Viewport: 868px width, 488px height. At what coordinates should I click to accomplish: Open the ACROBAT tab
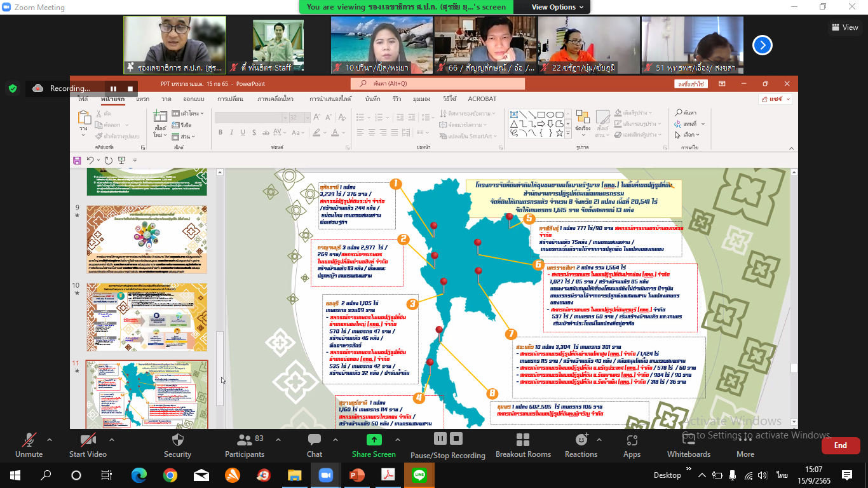click(x=482, y=99)
